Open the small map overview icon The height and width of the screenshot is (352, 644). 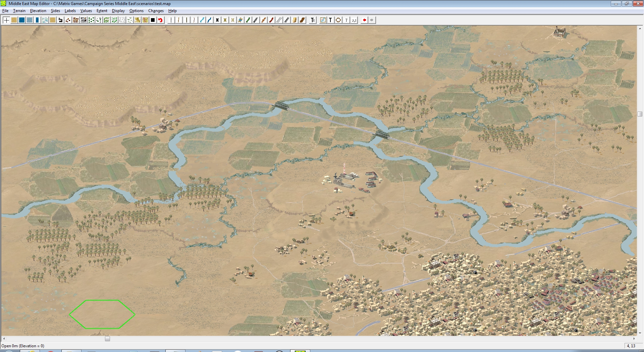[323, 20]
